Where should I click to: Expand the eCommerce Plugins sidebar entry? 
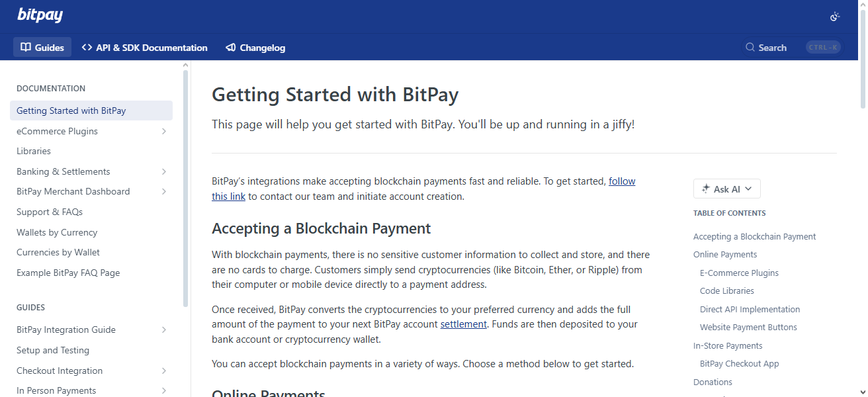tap(163, 131)
